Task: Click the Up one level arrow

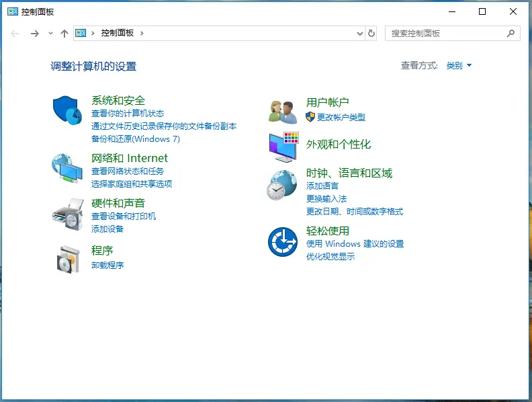Action: pos(64,33)
